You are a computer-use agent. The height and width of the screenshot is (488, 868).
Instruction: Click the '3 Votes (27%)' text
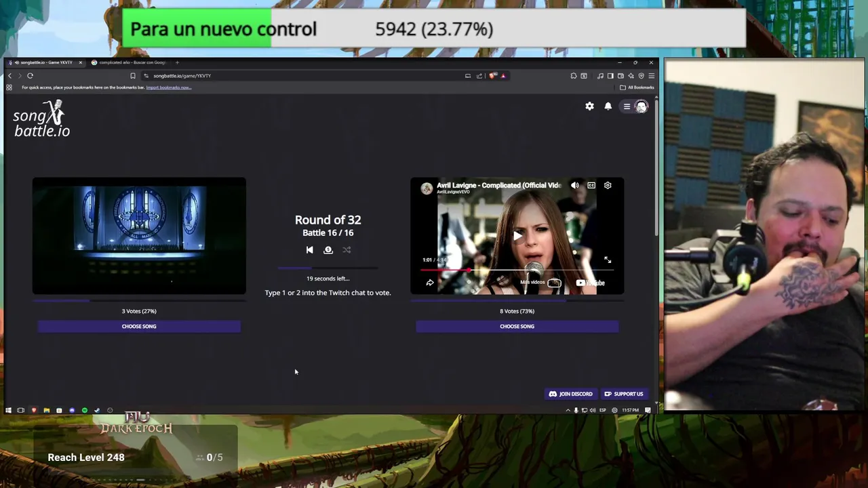point(139,311)
